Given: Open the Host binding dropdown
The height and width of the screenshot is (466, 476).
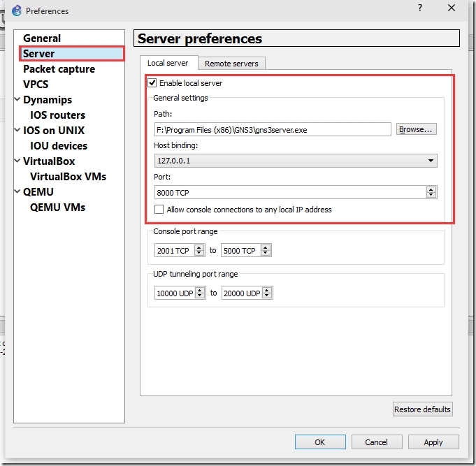Looking at the screenshot, I should click(x=296, y=161).
